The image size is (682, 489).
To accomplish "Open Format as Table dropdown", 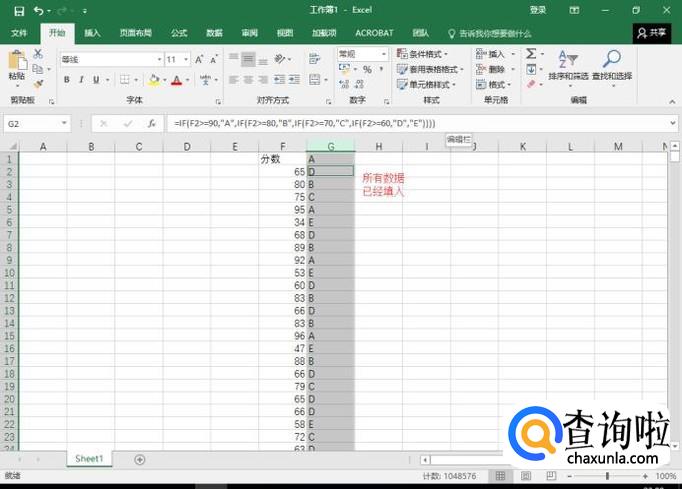I will [x=430, y=69].
